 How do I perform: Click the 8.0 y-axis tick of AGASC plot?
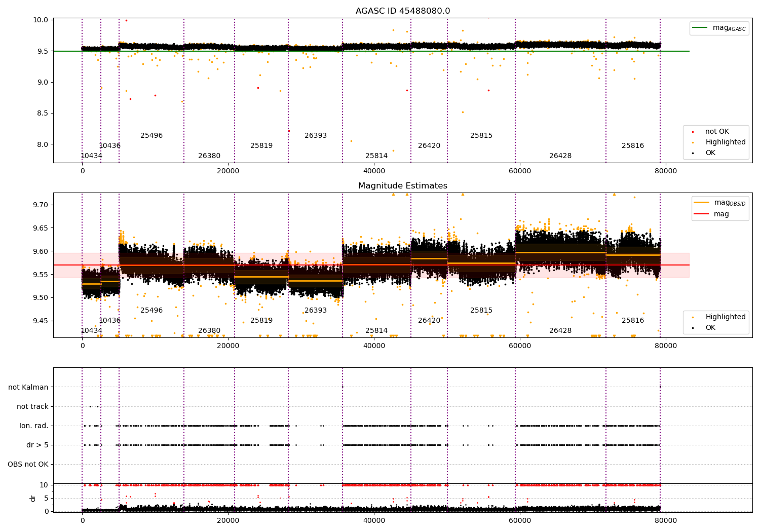click(x=43, y=144)
